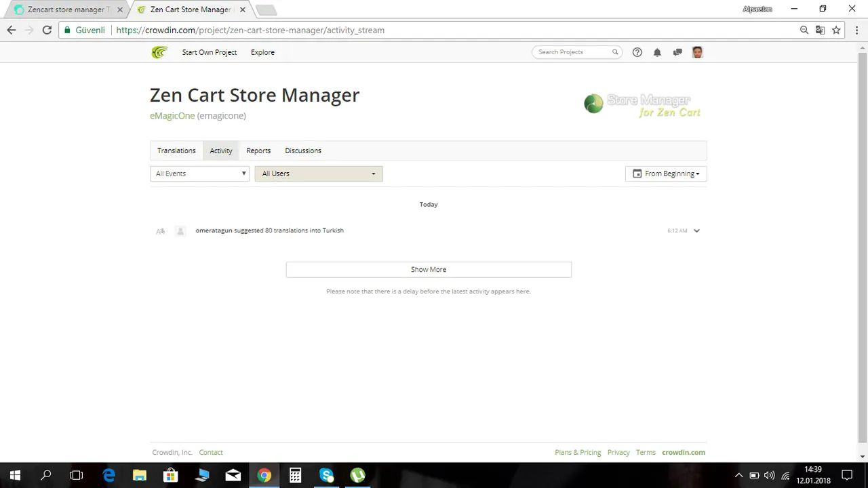Screen dimensions: 868x488
Task: Bookmark this page with the star icon
Action: tap(836, 30)
